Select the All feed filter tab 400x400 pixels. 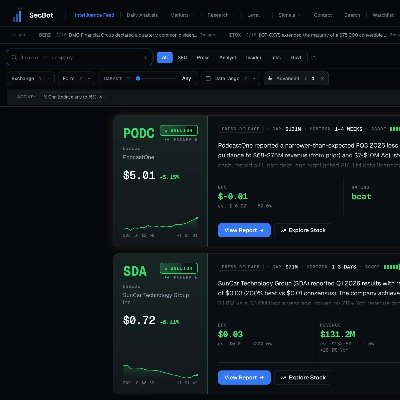click(165, 58)
